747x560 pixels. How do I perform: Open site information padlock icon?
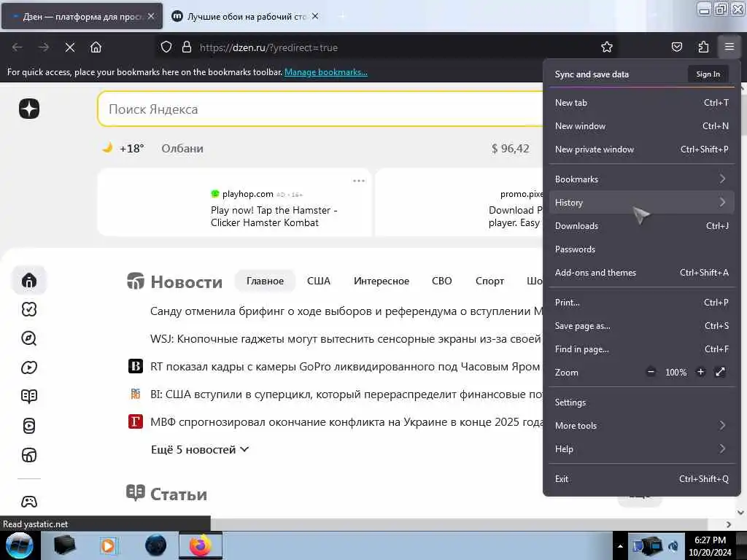(x=187, y=47)
